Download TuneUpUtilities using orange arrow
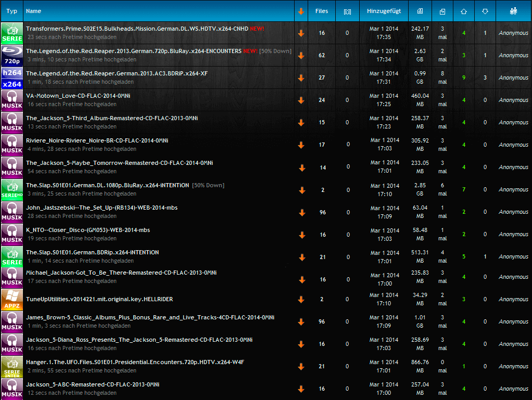 pos(301,300)
